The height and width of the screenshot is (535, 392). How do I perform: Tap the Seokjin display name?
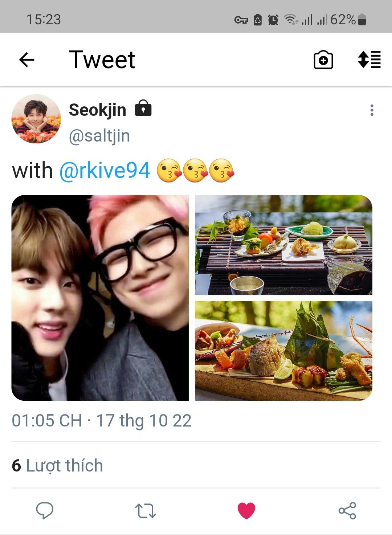pyautogui.click(x=98, y=110)
